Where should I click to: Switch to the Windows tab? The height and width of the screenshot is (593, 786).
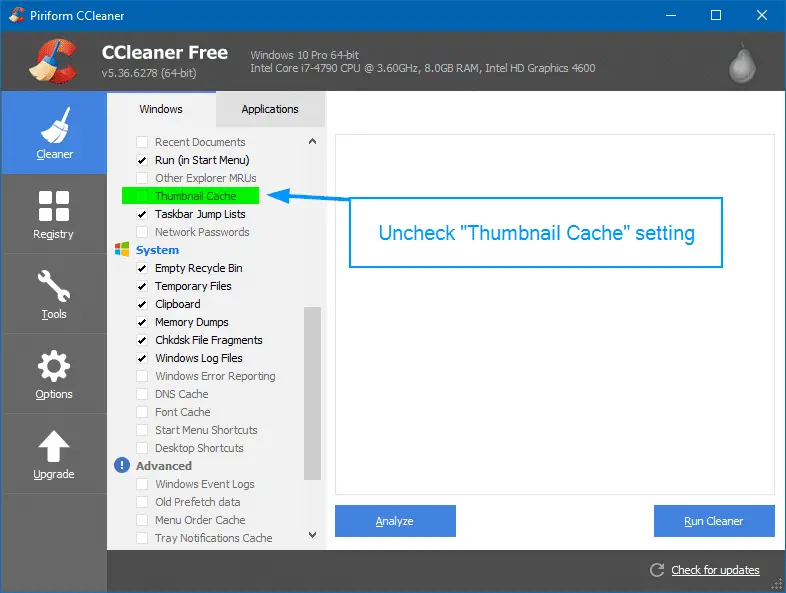pos(161,109)
